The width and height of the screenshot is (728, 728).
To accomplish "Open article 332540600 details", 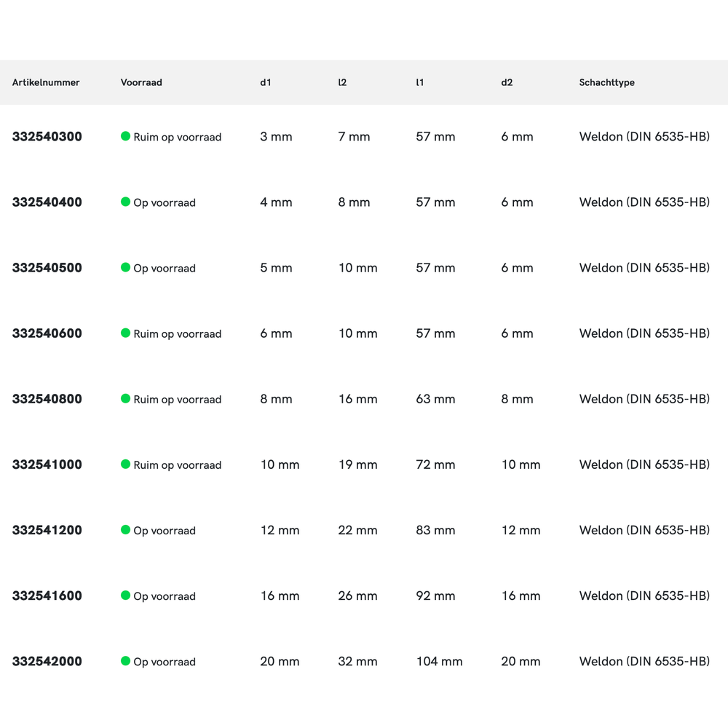I will 47,333.
